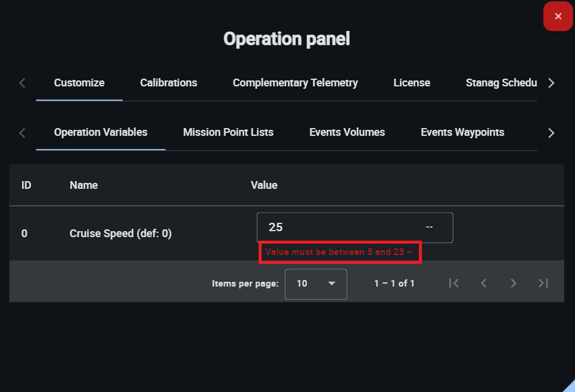575x392 pixels.
Task: Open the Stanag Schedule tab
Action: click(x=501, y=83)
